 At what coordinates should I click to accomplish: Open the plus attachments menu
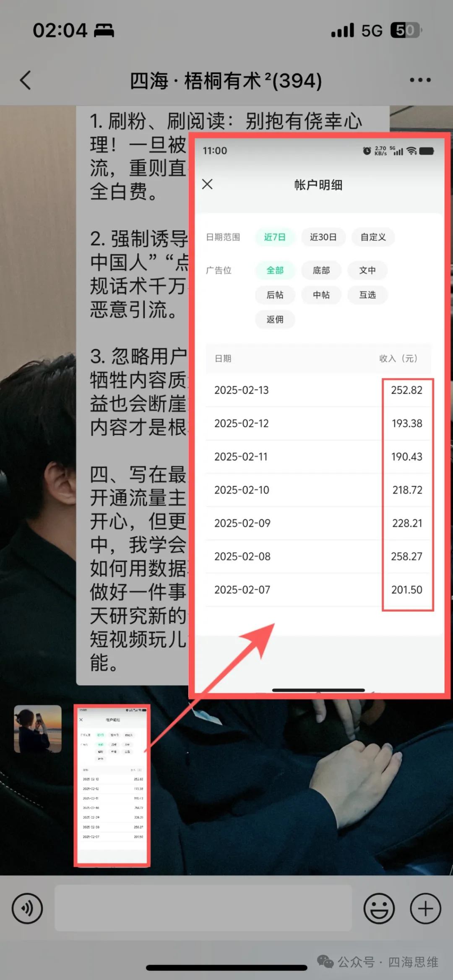coord(425,908)
